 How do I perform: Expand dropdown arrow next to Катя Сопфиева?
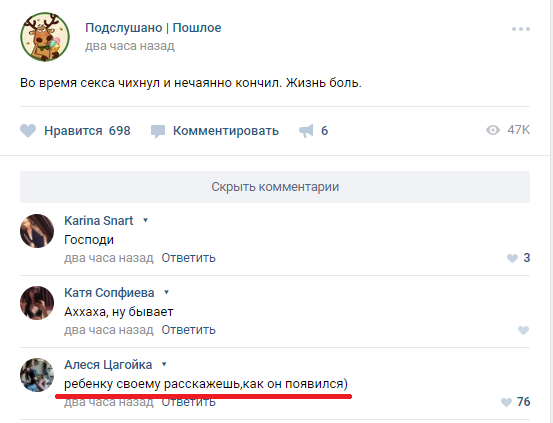click(x=166, y=292)
